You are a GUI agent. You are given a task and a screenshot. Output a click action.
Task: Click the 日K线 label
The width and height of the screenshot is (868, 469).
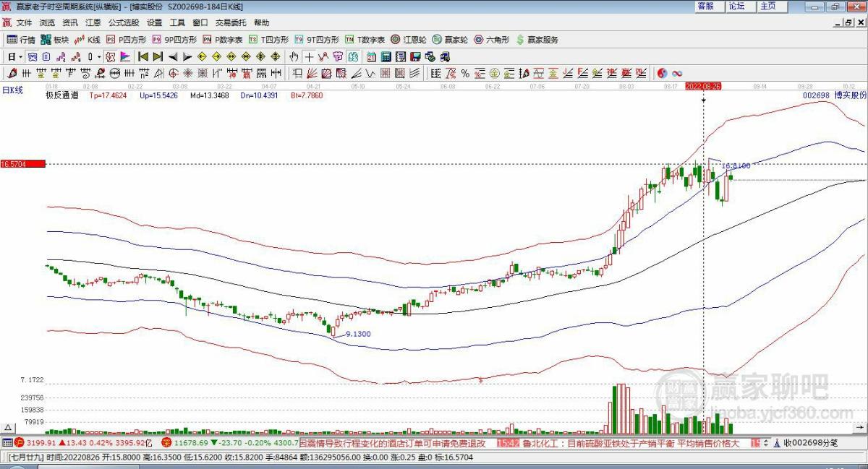pos(12,90)
